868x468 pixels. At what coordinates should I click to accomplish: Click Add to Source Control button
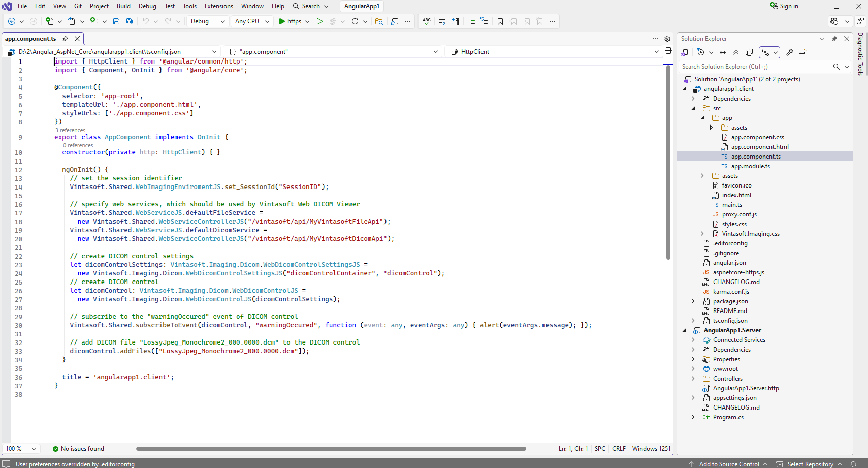[729, 464]
